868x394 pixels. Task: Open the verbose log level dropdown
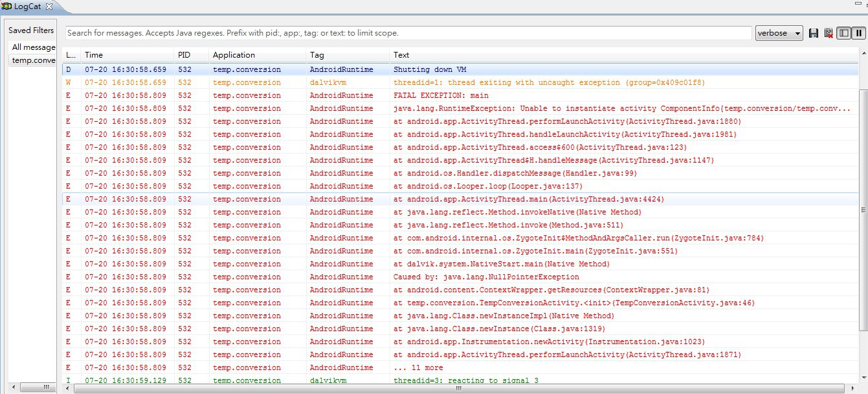click(x=779, y=33)
